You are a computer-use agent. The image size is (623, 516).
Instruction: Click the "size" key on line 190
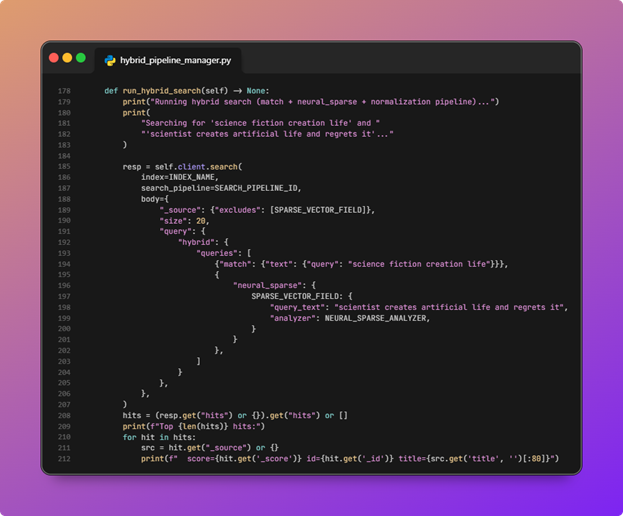pos(173,221)
